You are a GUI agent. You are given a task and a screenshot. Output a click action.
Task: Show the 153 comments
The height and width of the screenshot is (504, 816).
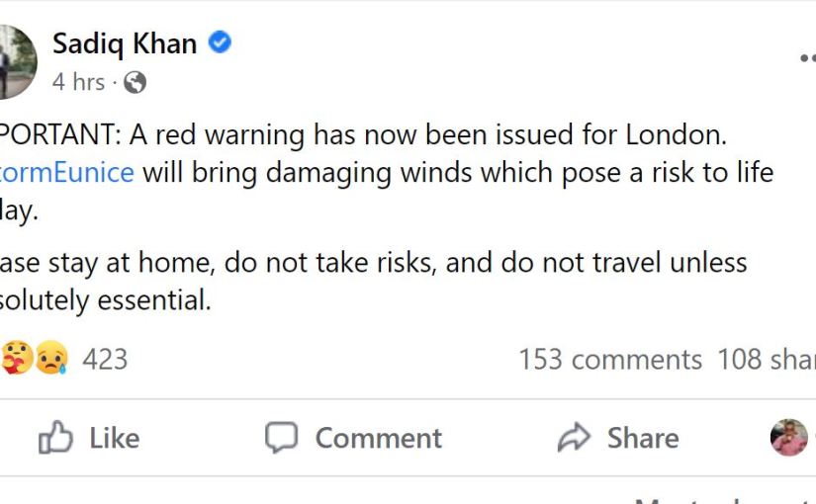click(609, 359)
